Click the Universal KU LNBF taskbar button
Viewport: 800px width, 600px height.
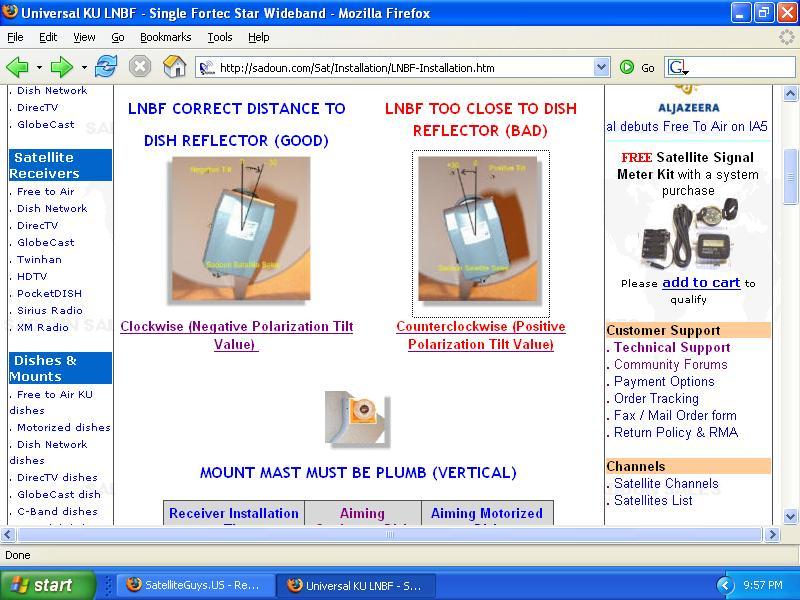(x=357, y=585)
